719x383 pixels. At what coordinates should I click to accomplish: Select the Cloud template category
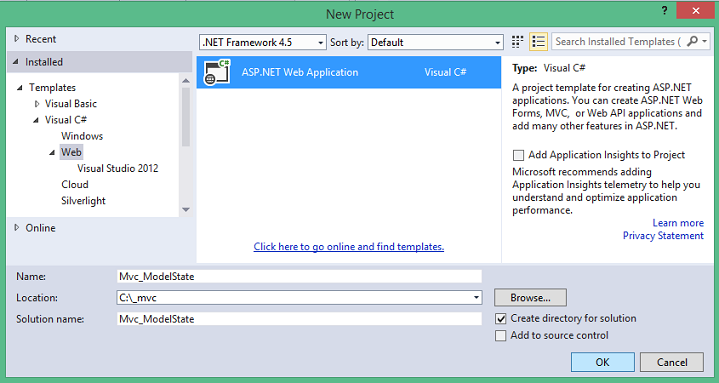[75, 184]
